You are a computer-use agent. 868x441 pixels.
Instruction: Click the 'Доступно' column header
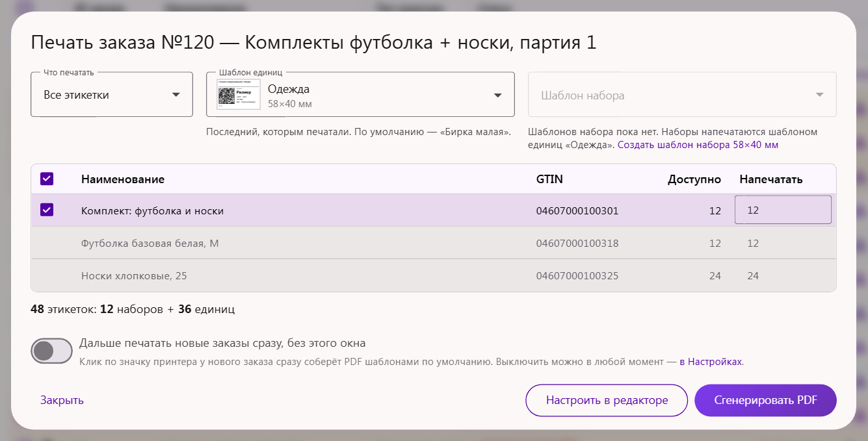(x=694, y=179)
